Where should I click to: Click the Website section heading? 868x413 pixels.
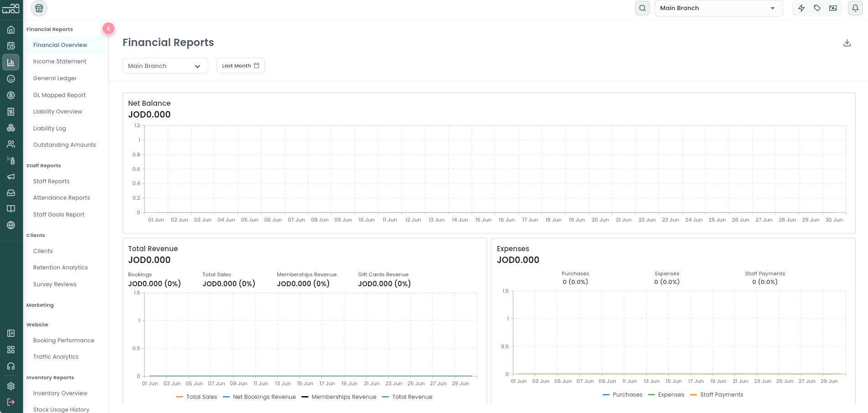(37, 325)
